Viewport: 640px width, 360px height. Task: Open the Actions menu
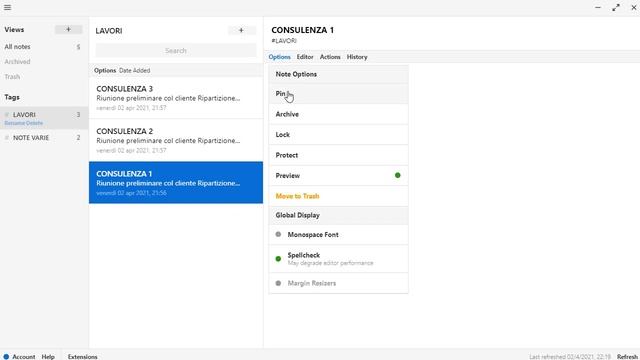pos(330,57)
